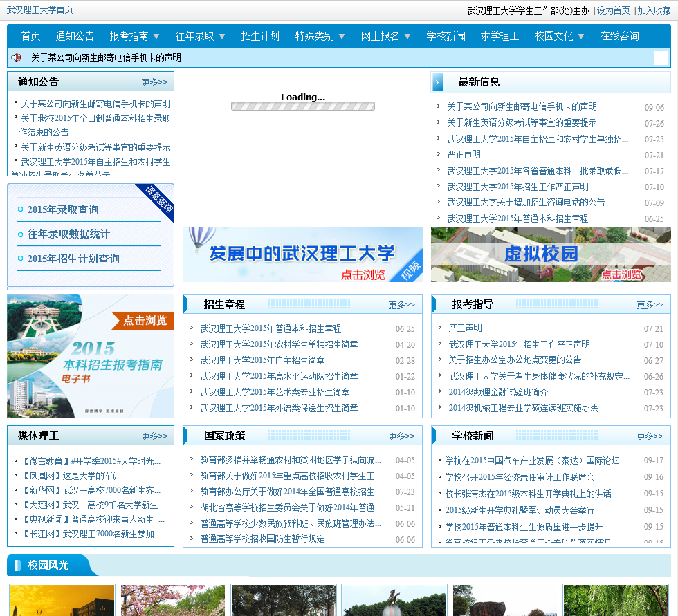Click 更多>> in the 报考指导 panel

point(650,305)
